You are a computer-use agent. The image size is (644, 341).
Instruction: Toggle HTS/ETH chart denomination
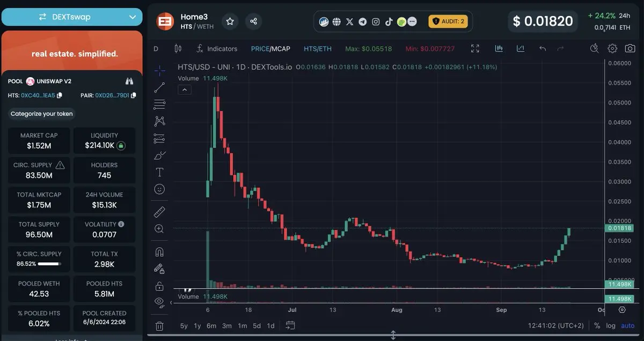[x=318, y=49]
